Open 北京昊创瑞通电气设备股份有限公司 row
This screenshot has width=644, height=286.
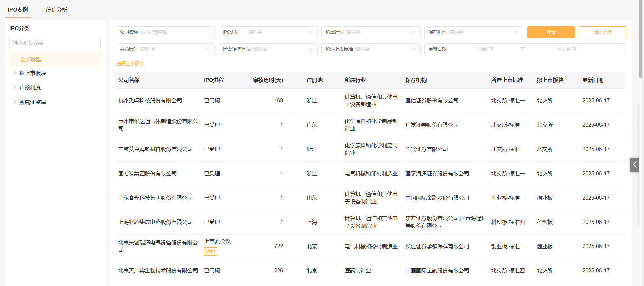tap(371, 246)
